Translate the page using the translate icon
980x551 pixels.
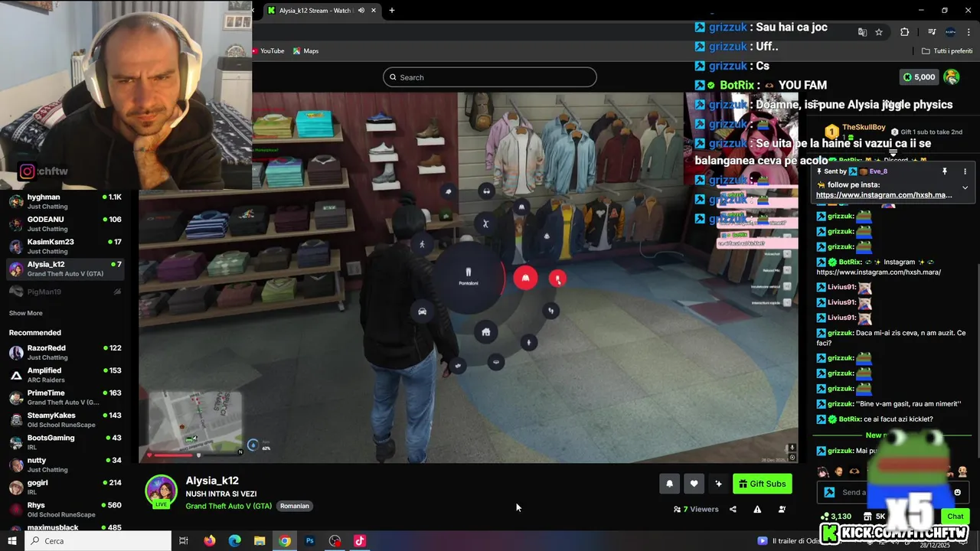tap(862, 32)
